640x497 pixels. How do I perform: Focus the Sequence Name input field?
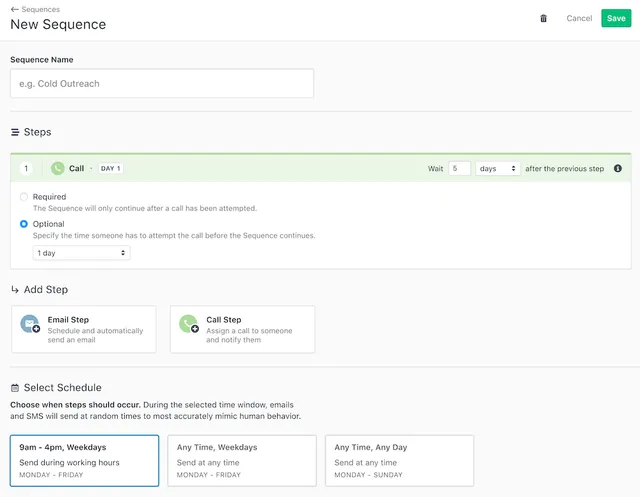(x=162, y=83)
